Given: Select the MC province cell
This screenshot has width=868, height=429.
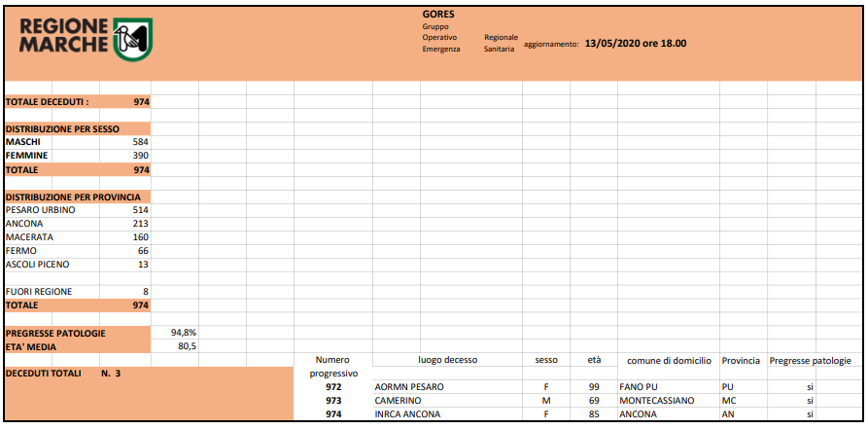Looking at the screenshot, I should 728,400.
